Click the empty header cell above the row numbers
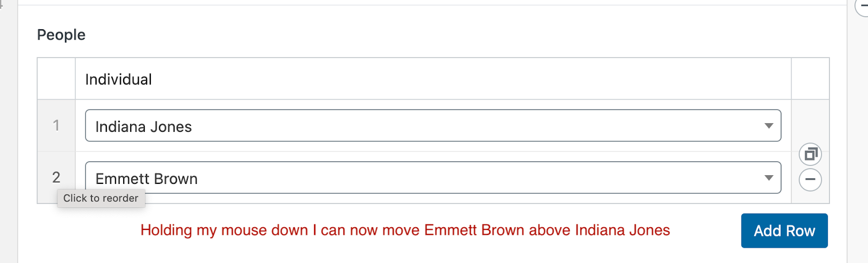The width and height of the screenshot is (868, 263). 56,79
